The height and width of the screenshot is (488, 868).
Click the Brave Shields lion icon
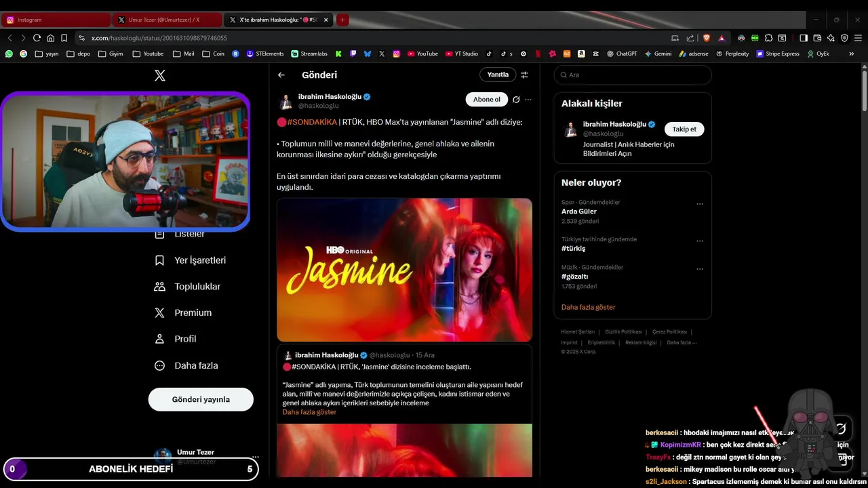(x=706, y=38)
